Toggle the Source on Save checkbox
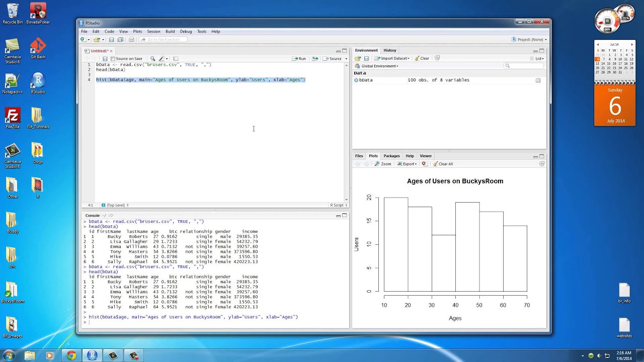The width and height of the screenshot is (644, 362). pos(113,59)
